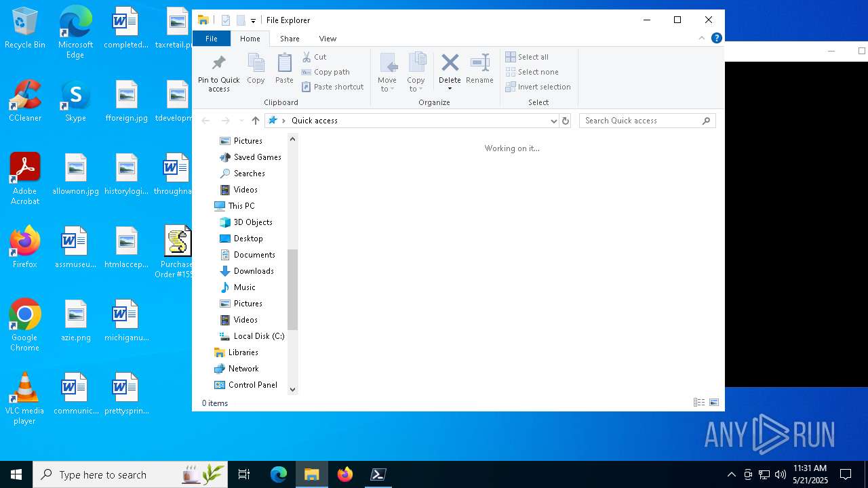Select allownon.jpg file on desktop
The height and width of the screenshot is (488, 868).
tap(75, 175)
